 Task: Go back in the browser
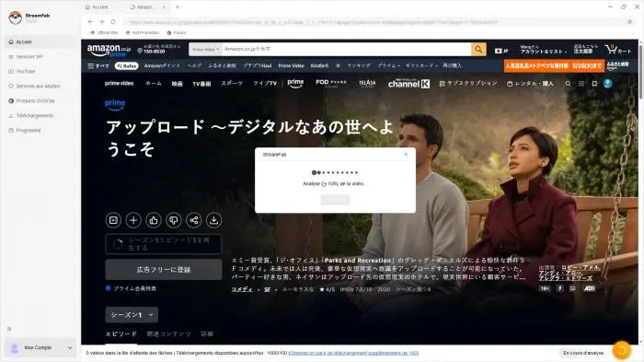click(x=90, y=22)
